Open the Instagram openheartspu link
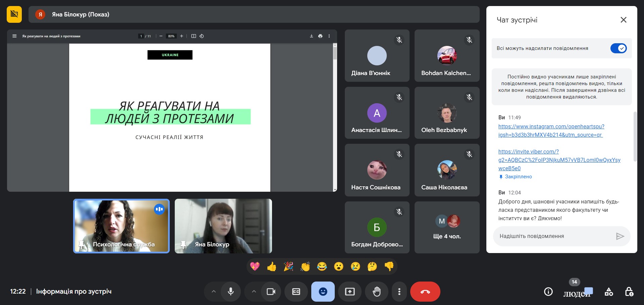 tap(551, 127)
